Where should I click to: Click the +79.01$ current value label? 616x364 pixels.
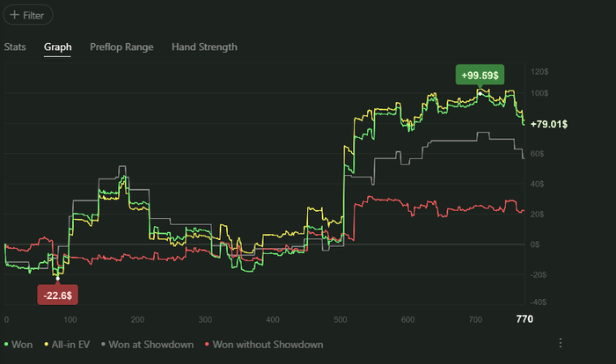549,124
